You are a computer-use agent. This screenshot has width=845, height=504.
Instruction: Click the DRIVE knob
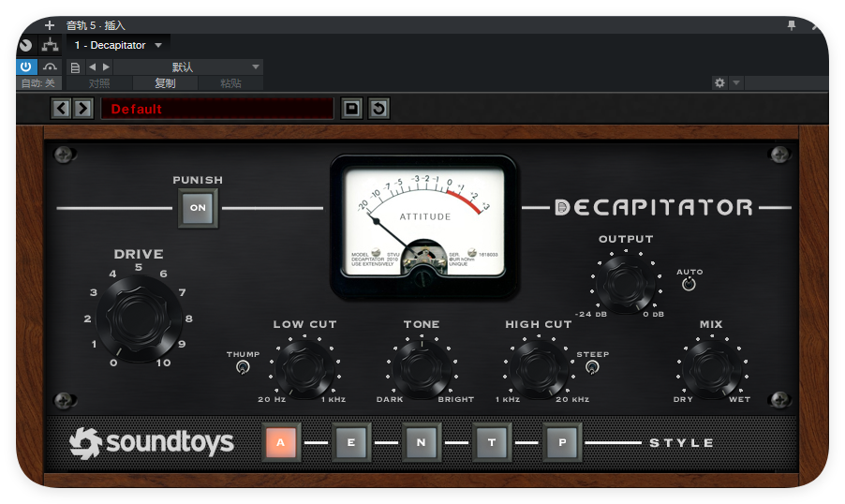tap(139, 318)
